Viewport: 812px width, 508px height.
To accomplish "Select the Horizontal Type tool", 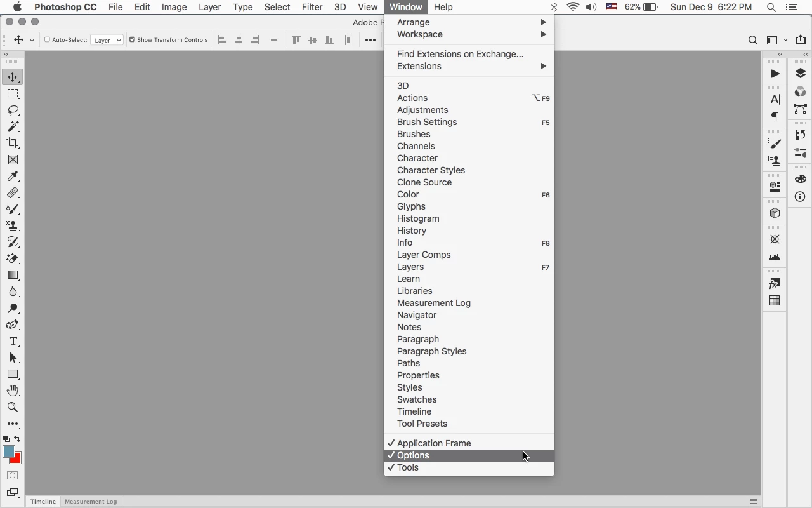I will [13, 341].
